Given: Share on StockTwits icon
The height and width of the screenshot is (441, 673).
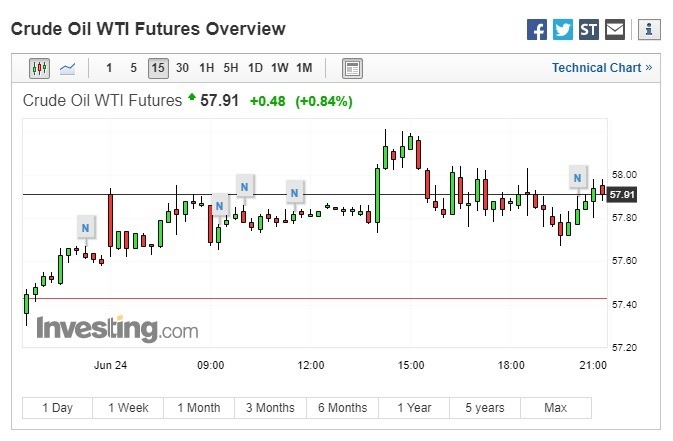Looking at the screenshot, I should 588,30.
